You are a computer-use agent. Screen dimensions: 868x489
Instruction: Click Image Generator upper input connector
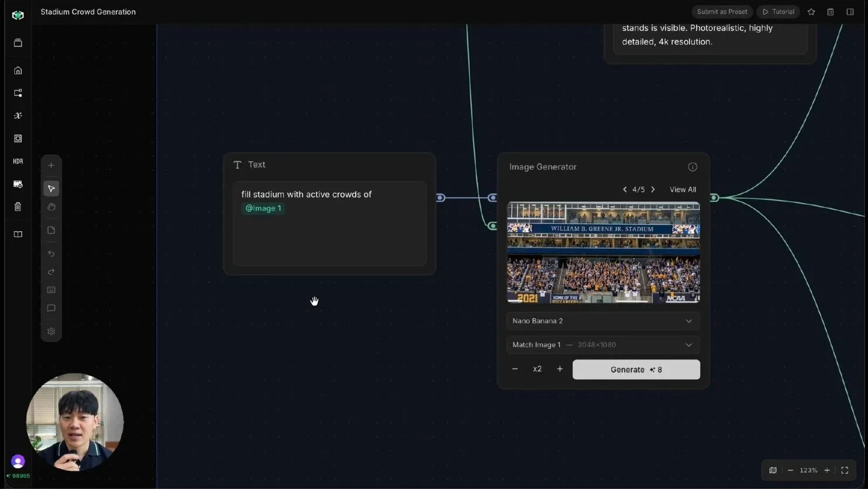[x=492, y=198]
